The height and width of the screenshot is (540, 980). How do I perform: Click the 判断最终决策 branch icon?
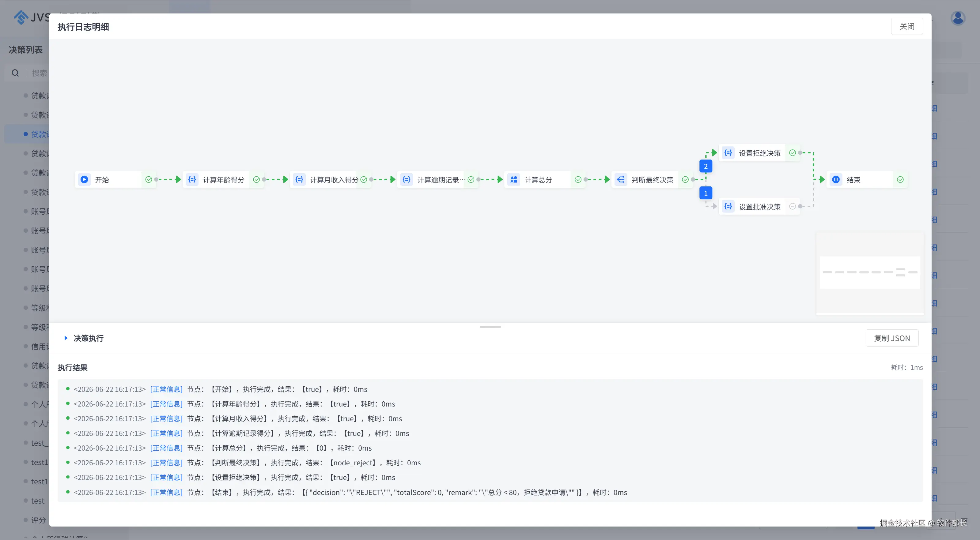[621, 179]
